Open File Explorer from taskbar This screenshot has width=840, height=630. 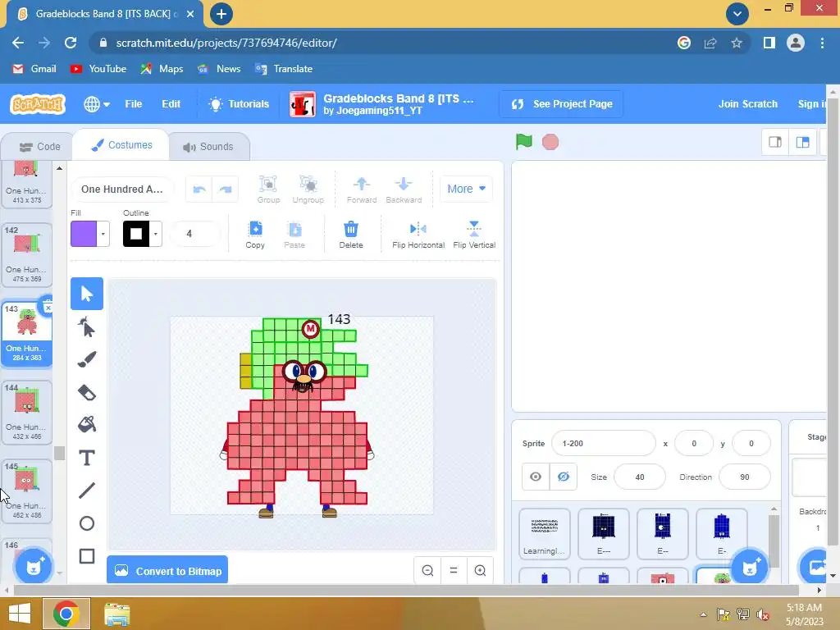point(116,614)
